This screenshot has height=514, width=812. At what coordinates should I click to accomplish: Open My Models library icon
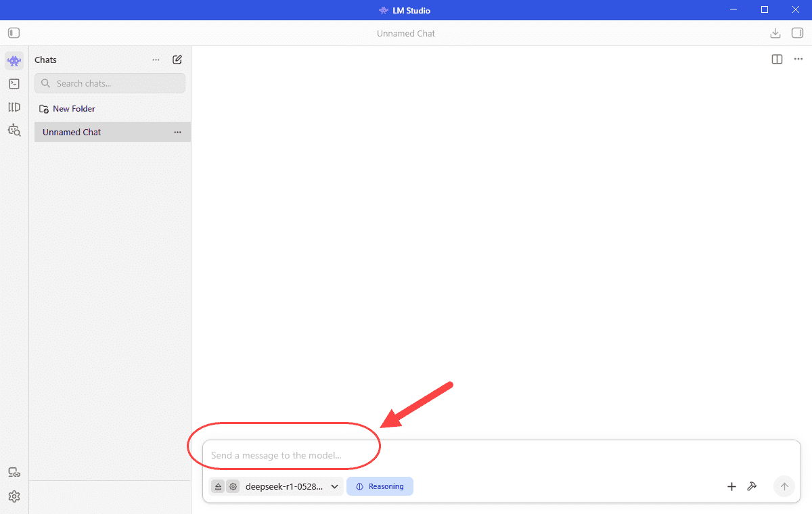coord(14,107)
